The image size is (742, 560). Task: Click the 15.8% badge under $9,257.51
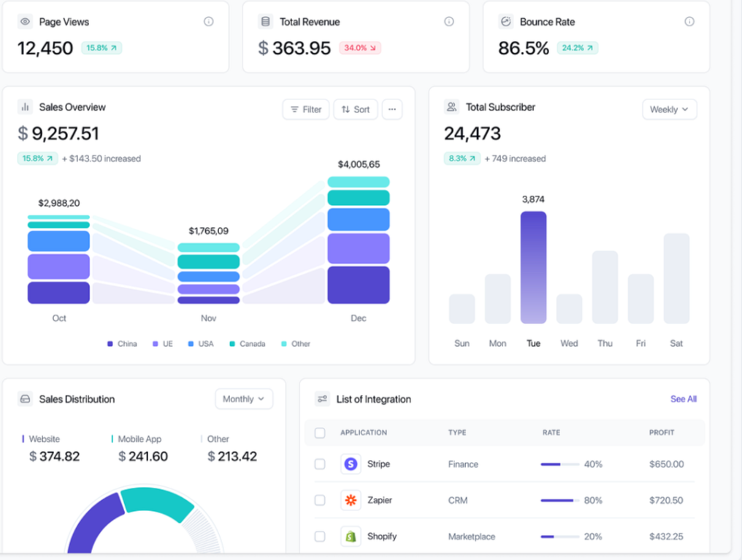[37, 158]
